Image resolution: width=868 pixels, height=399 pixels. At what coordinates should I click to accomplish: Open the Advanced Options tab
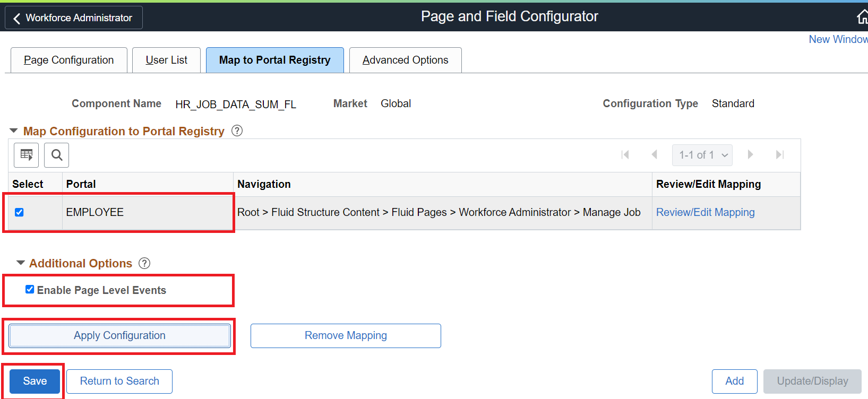coord(405,60)
